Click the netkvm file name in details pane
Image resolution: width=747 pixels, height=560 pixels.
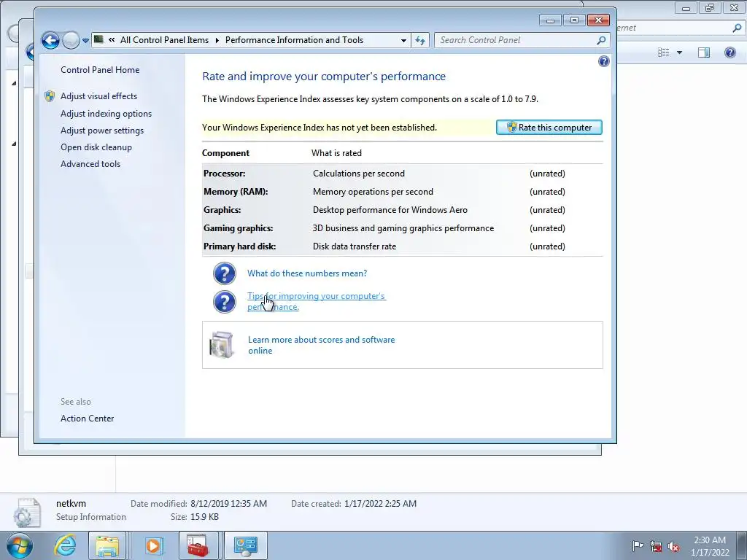pos(71,504)
